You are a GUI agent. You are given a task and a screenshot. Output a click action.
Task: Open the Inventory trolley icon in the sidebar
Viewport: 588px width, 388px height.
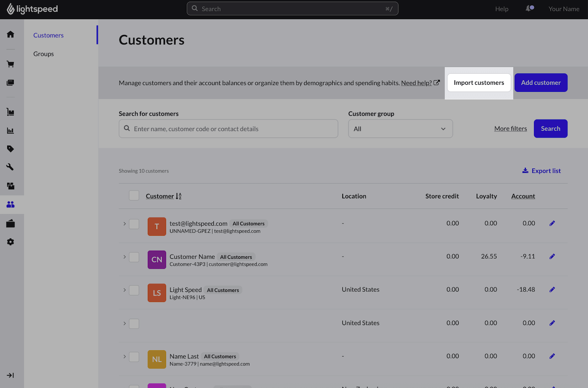(x=10, y=112)
